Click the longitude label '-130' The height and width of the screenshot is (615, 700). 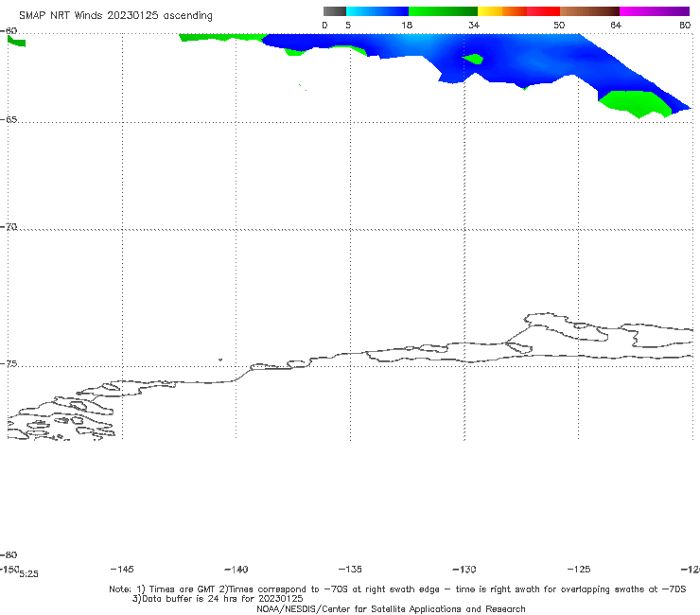(464, 569)
